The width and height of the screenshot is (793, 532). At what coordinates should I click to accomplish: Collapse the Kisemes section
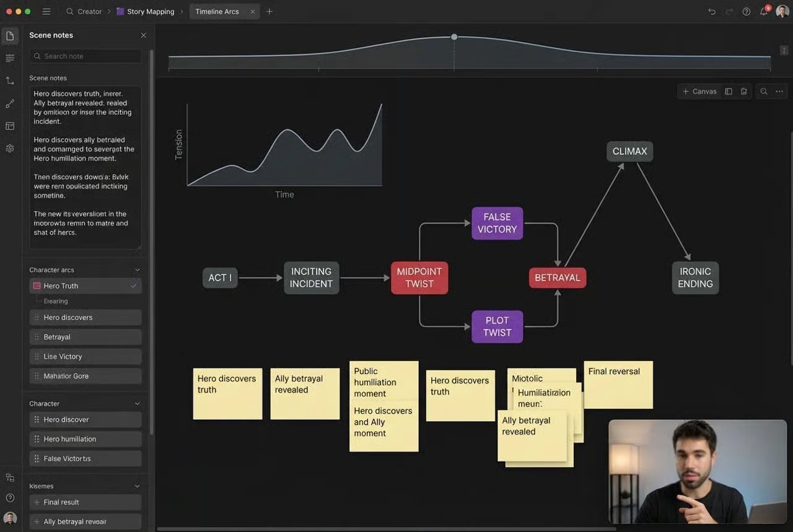pyautogui.click(x=137, y=486)
